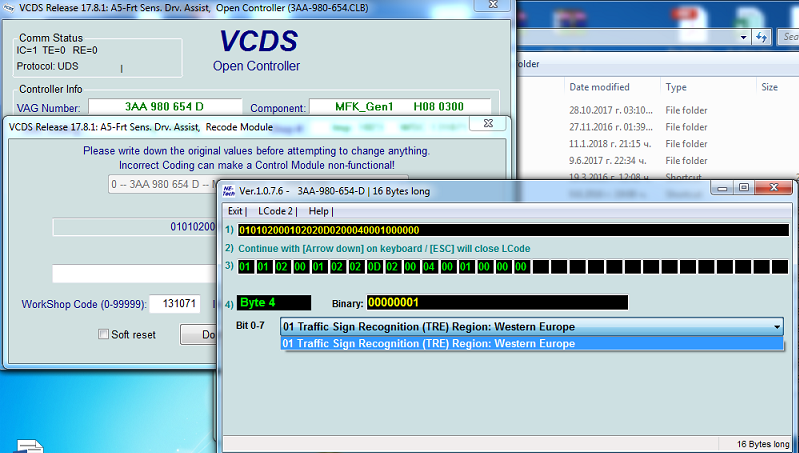Click the desktop file icon at bottom left

[28, 445]
